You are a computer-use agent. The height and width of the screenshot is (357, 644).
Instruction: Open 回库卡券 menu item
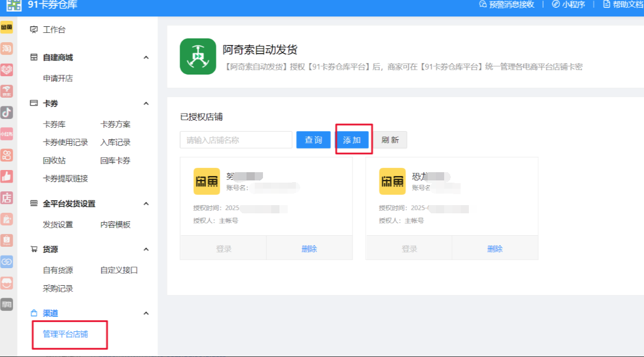click(115, 161)
